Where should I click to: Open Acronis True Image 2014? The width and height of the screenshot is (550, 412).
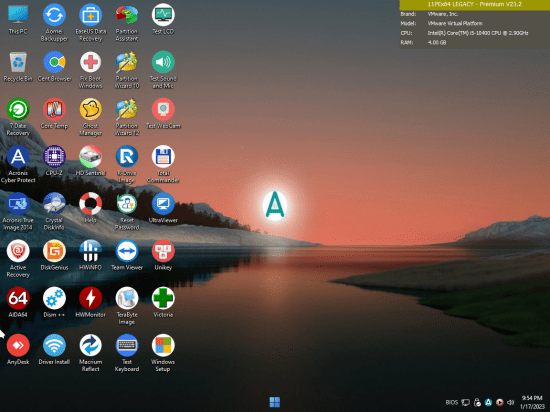tap(18, 212)
